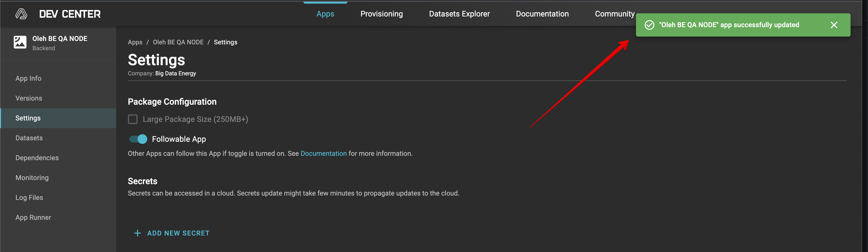Open Monitoring in the sidebar

point(58,178)
